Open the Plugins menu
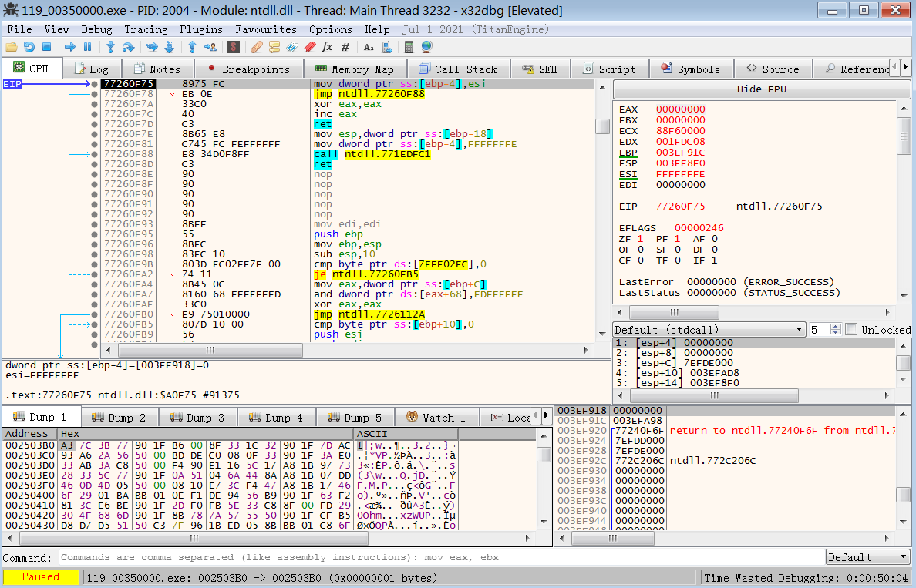This screenshot has height=588, width=916. coord(201,29)
